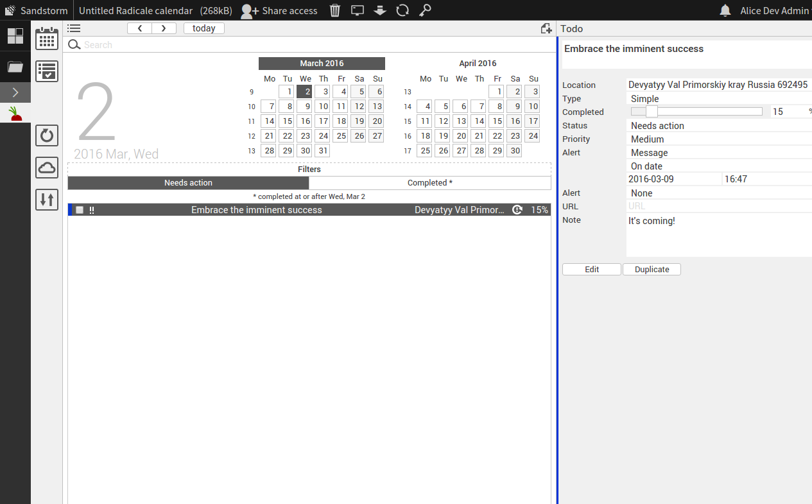This screenshot has height=504, width=812.
Task: Open the Alert dropdown showing 'Message'
Action: tap(719, 153)
